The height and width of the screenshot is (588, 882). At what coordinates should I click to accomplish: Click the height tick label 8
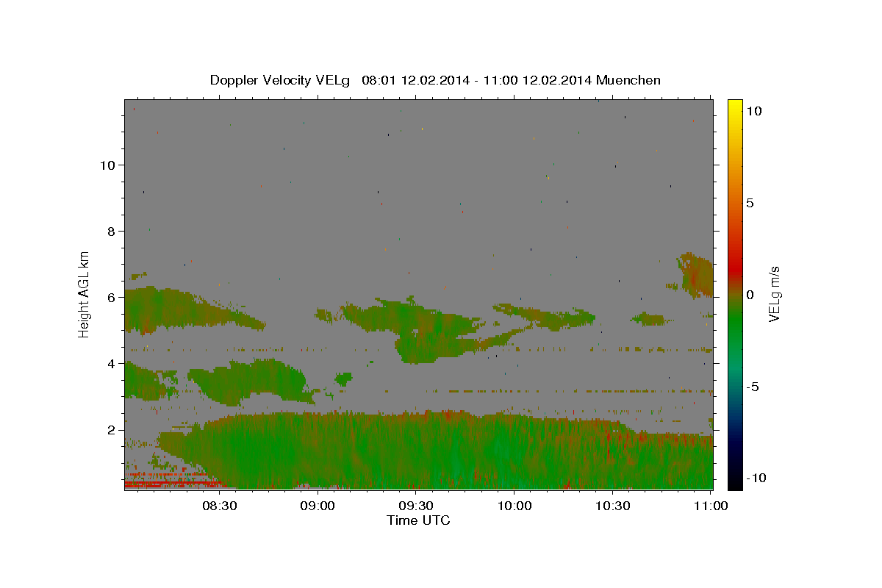[x=112, y=232]
